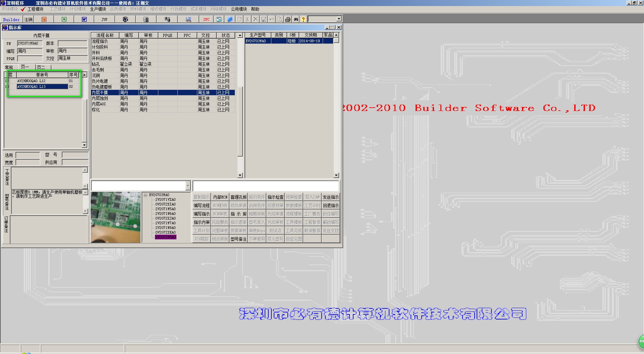Screen dimensions: 644x354
Task: Click the PCB photo thumbnail
Action: click(x=116, y=217)
